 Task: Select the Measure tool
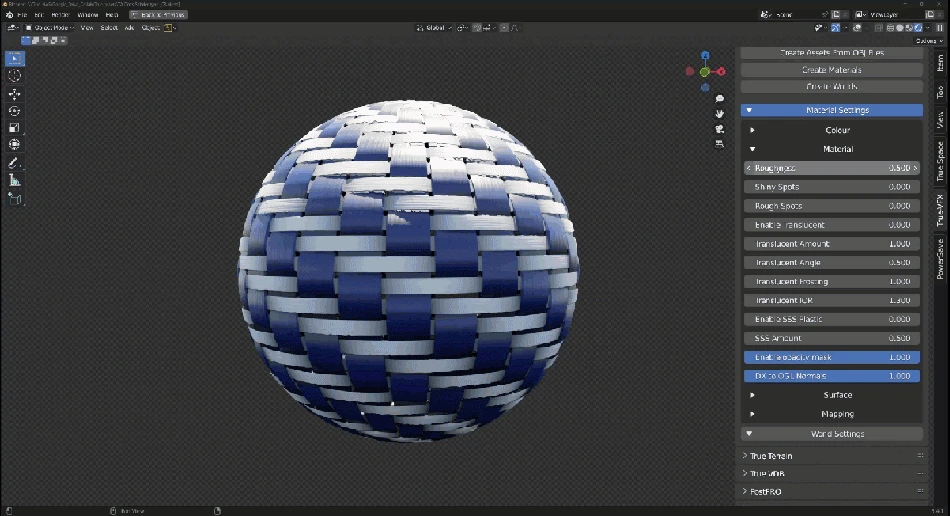[x=15, y=180]
